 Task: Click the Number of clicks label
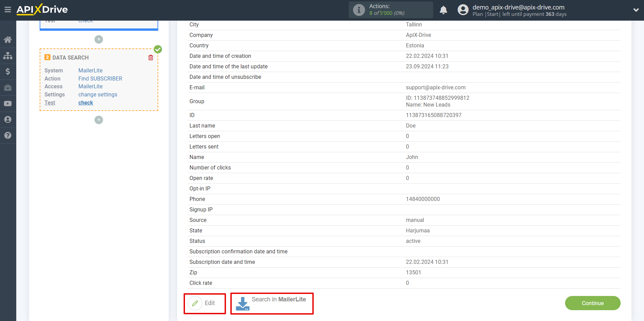point(210,167)
